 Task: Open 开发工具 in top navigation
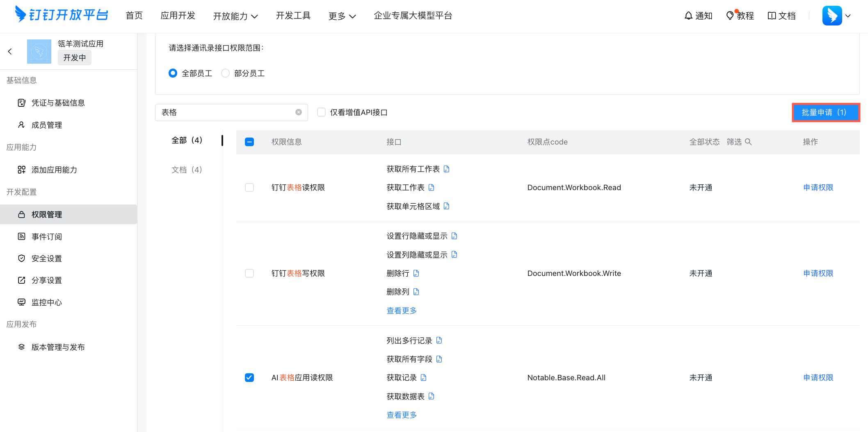pos(293,16)
